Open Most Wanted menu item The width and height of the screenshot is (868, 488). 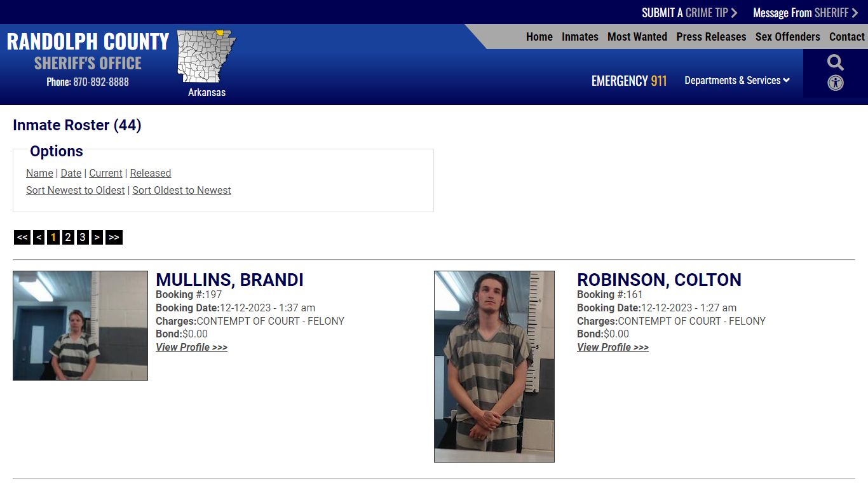point(637,37)
